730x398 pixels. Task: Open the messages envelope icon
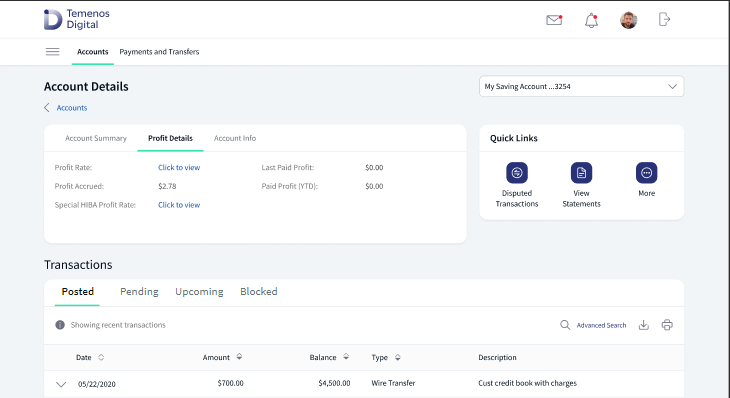554,20
